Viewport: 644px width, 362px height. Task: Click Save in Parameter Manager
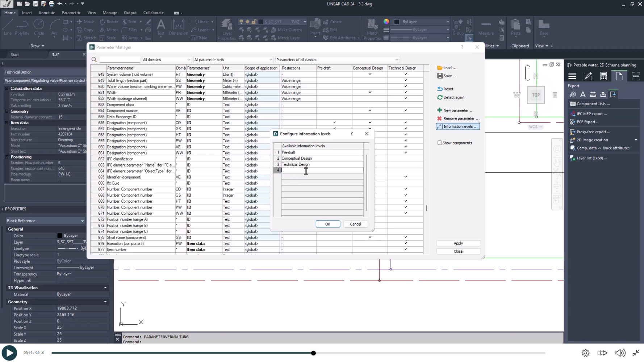click(446, 76)
